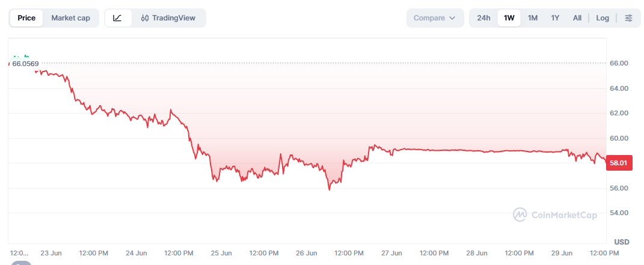
Task: Click the TradingView candlestick icon
Action: [144, 18]
